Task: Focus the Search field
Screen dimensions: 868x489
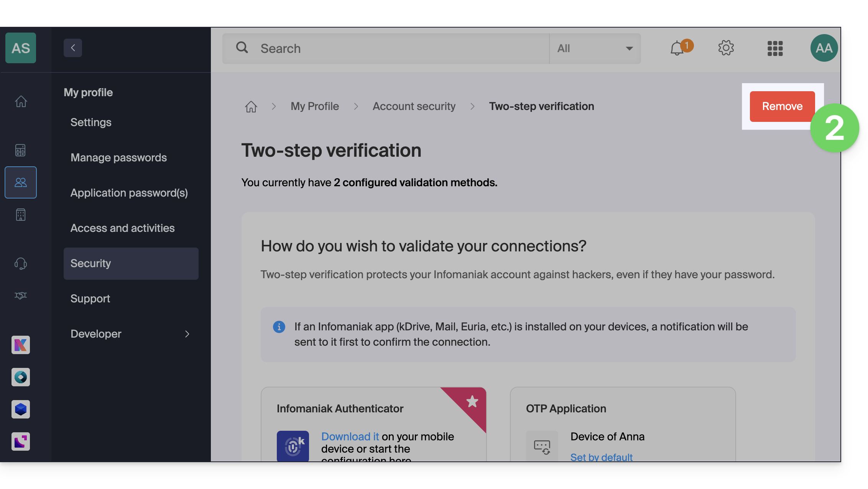Action: (386, 48)
